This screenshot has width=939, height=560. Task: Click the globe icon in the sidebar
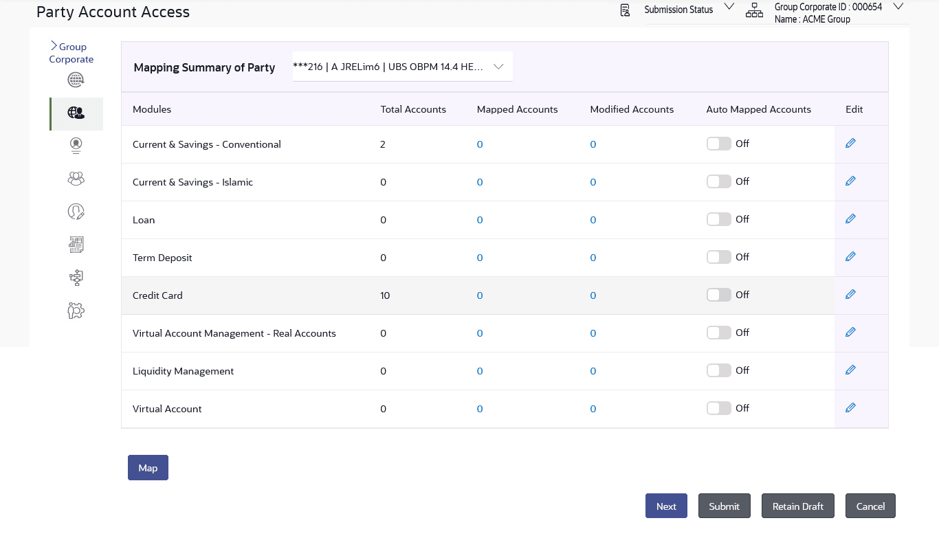click(x=76, y=80)
